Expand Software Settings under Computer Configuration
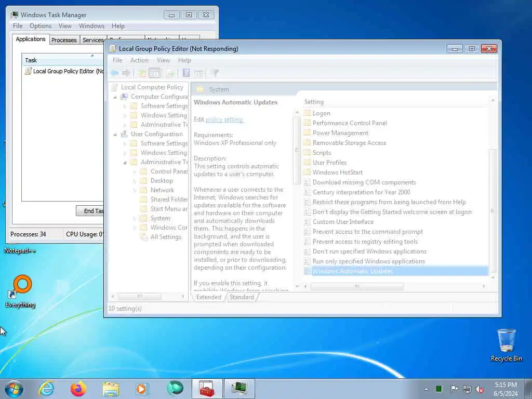 point(125,106)
